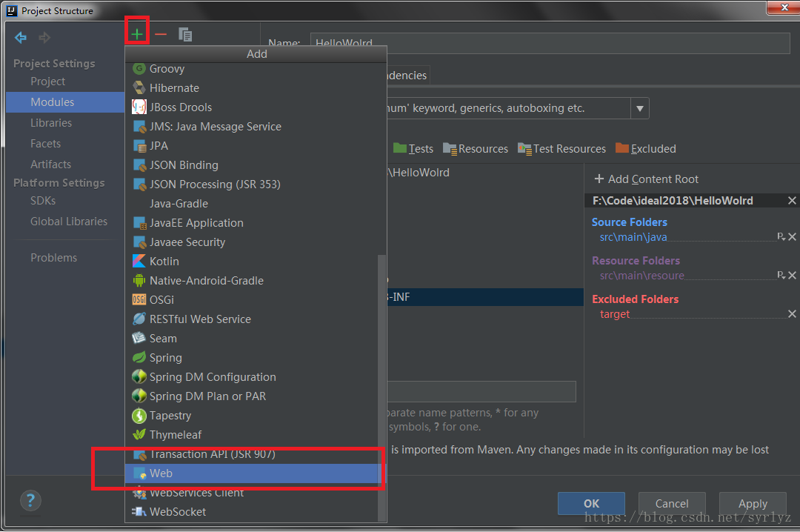Image resolution: width=800 pixels, height=532 pixels.
Task: Remove content root F:\Code\ideal2018\HelloWolrd
Action: click(x=792, y=201)
